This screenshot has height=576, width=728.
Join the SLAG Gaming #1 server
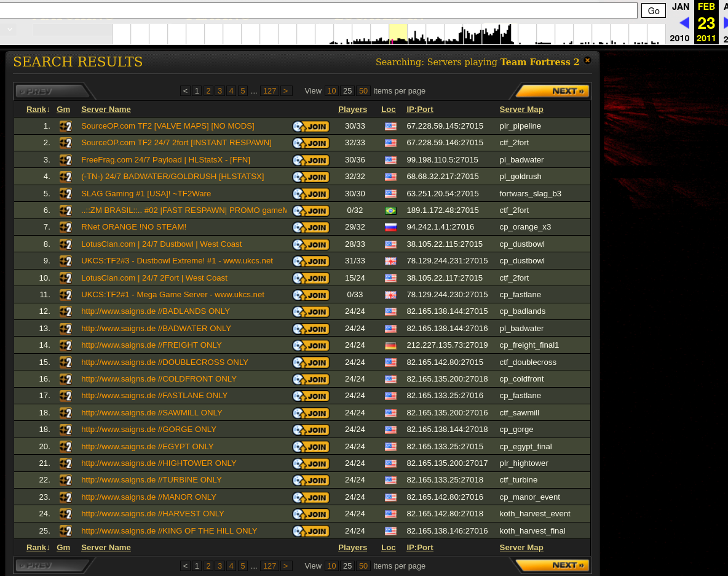311,194
